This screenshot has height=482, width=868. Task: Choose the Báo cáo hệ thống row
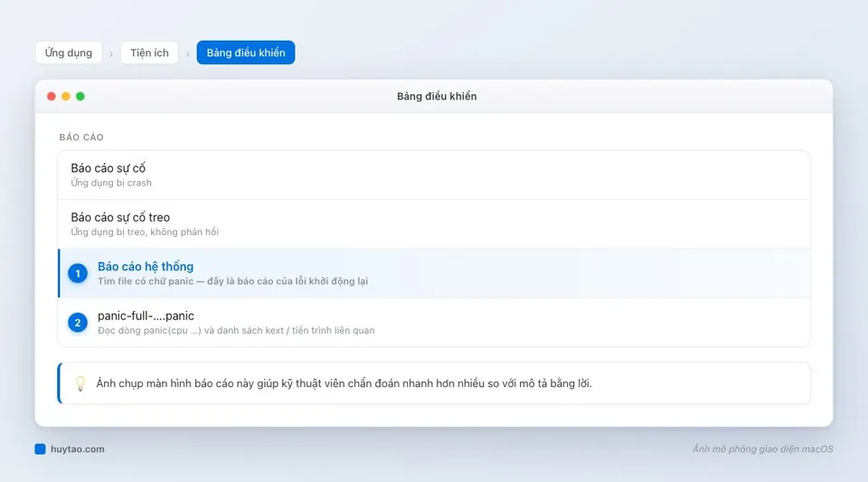(434, 273)
